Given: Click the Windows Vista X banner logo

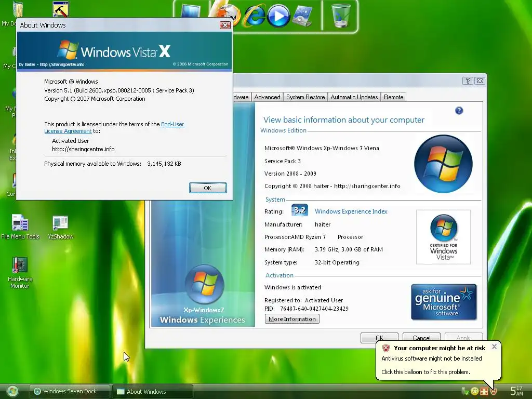Looking at the screenshot, I should 115,51.
